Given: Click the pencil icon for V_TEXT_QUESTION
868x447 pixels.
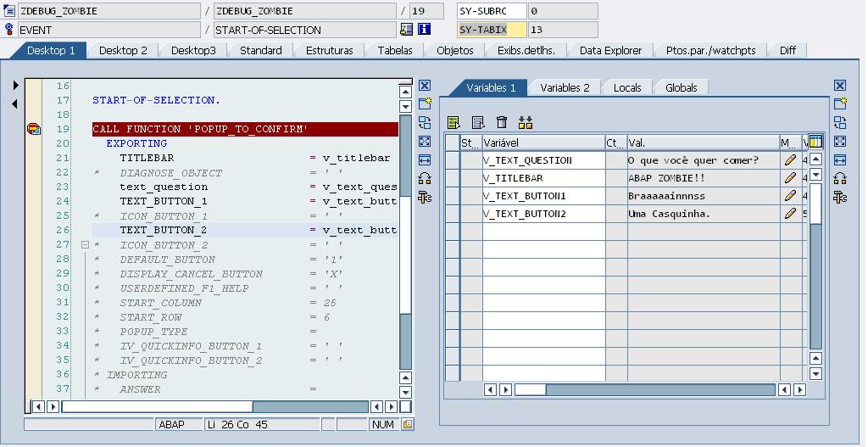Looking at the screenshot, I should coord(790,160).
